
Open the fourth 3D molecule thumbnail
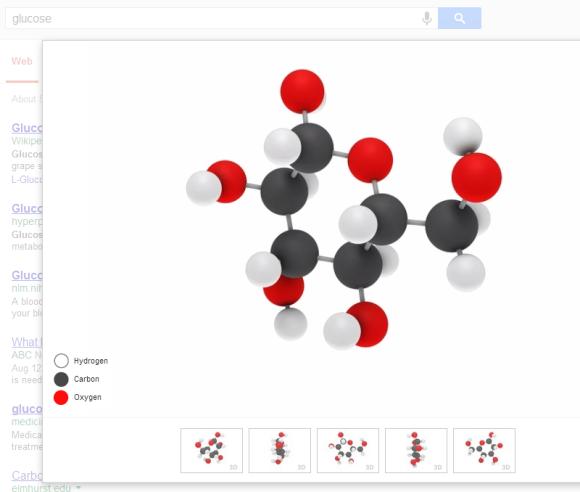pos(416,450)
